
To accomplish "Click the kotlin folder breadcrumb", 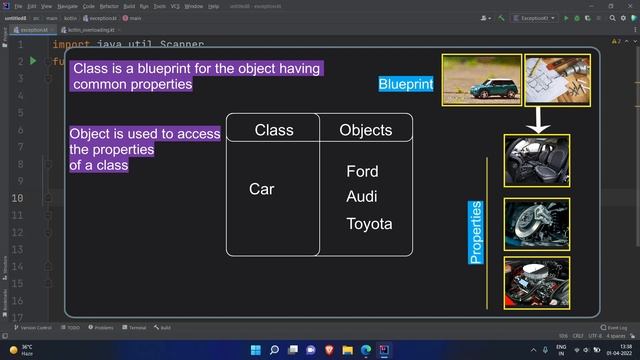I will 70,18.
